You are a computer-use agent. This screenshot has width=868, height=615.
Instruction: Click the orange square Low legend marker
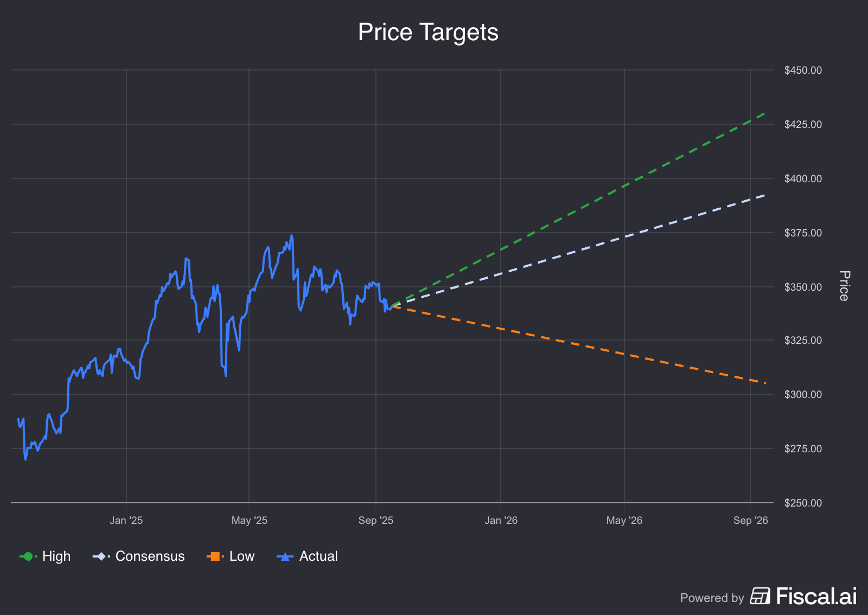(x=215, y=556)
